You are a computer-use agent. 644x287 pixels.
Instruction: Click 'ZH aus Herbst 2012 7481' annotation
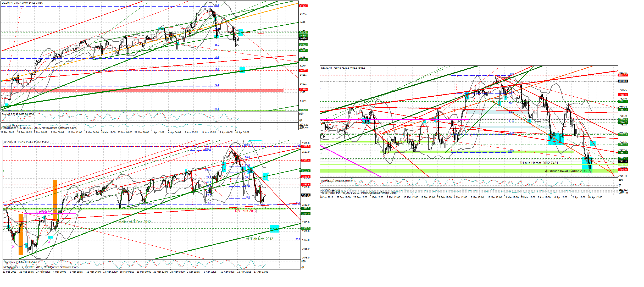click(539, 163)
